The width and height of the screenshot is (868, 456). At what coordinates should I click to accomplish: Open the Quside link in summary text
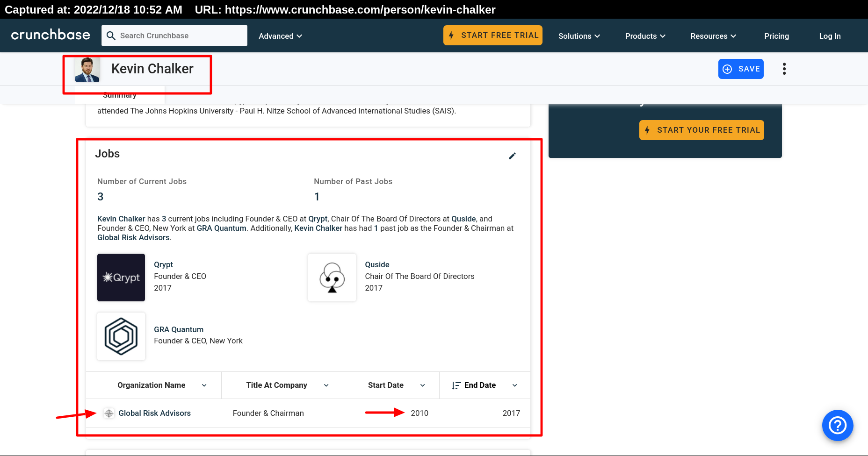[463, 219]
